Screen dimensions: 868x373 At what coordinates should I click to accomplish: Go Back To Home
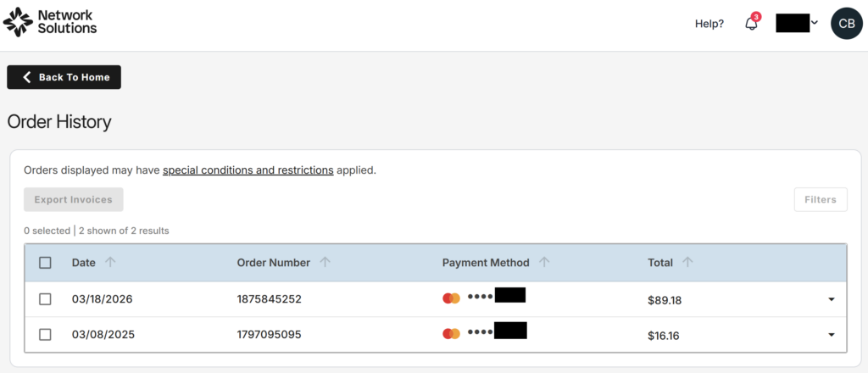[64, 77]
